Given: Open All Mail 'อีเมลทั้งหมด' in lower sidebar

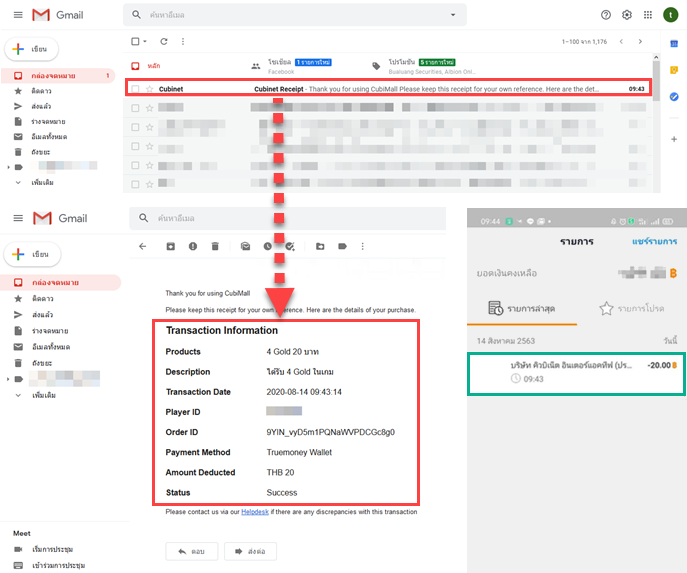Looking at the screenshot, I should 51,347.
